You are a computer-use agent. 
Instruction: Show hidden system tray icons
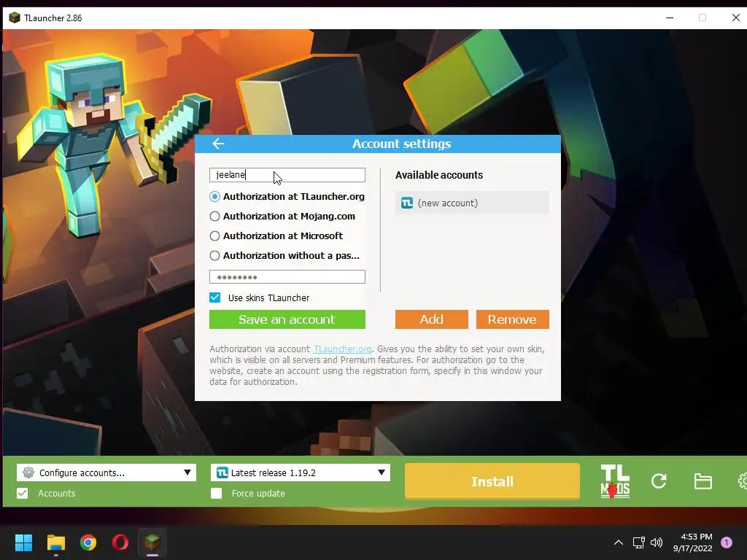[x=619, y=542]
